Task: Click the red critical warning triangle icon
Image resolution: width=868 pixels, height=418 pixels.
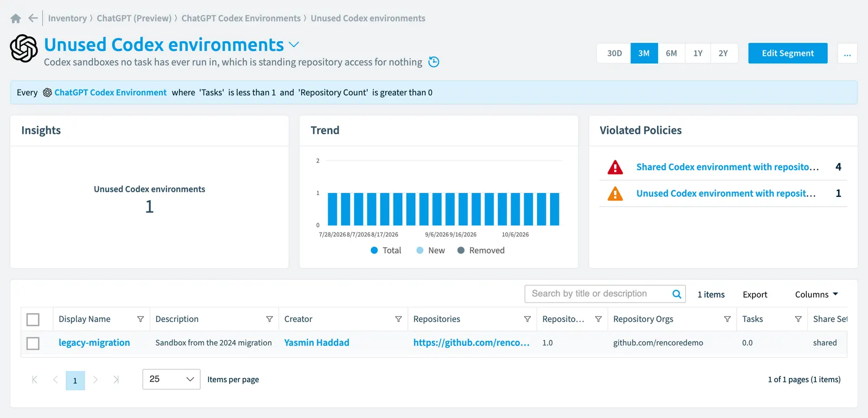Action: 615,167
